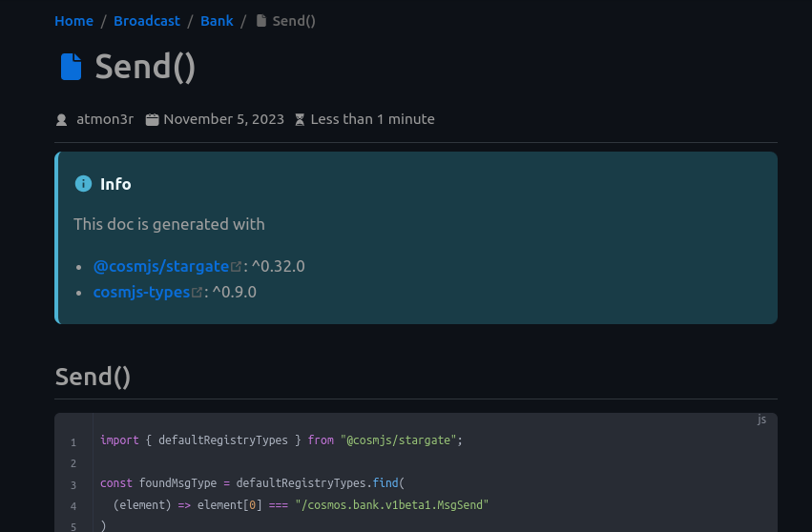Click the 'find' method in code
This screenshot has width=812, height=532.
[385, 483]
